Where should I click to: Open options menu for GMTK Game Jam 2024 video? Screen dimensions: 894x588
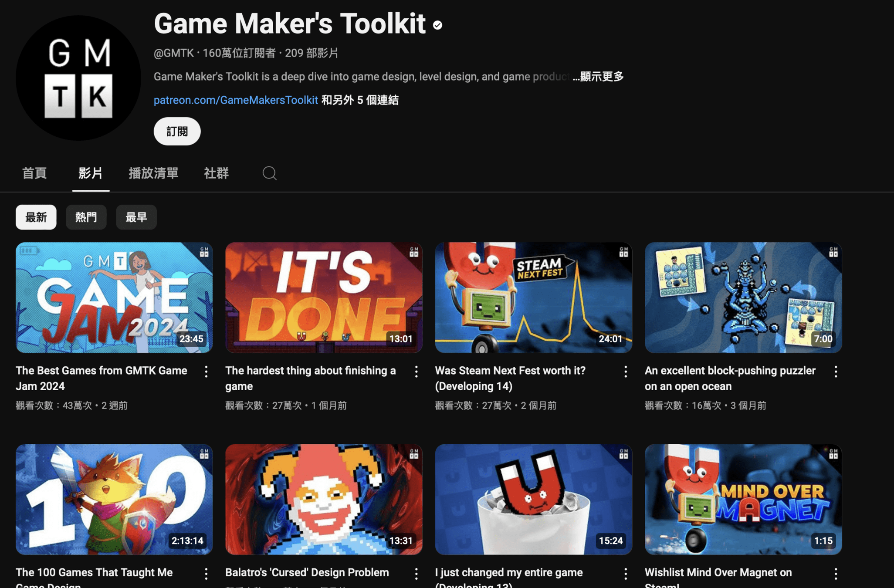[206, 372]
